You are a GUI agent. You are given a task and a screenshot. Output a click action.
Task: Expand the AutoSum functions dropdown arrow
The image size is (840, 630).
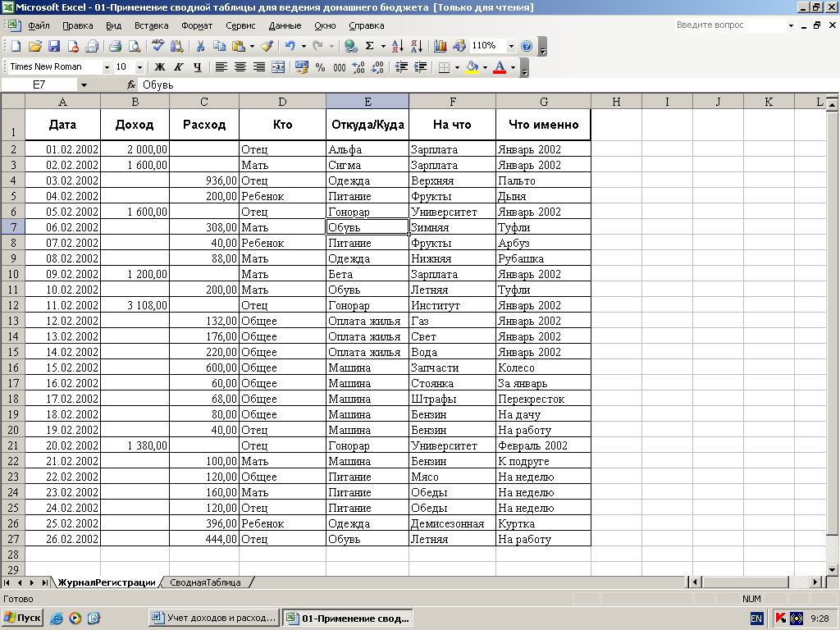coord(383,46)
